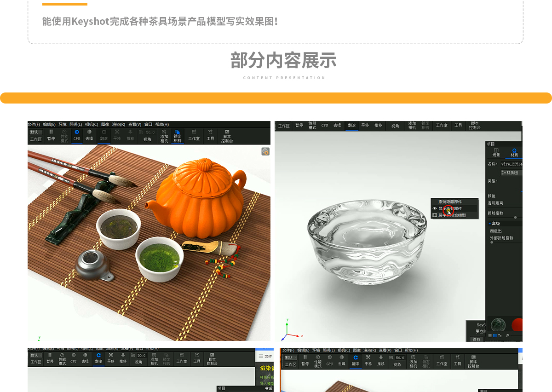Open 文件(F) menu in teapot screenshot
The image size is (552, 392).
[34, 124]
